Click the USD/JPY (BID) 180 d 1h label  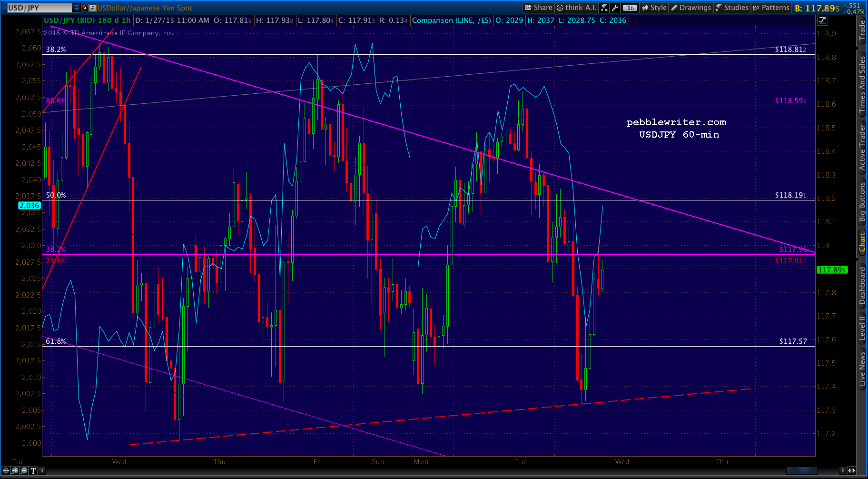click(x=87, y=20)
